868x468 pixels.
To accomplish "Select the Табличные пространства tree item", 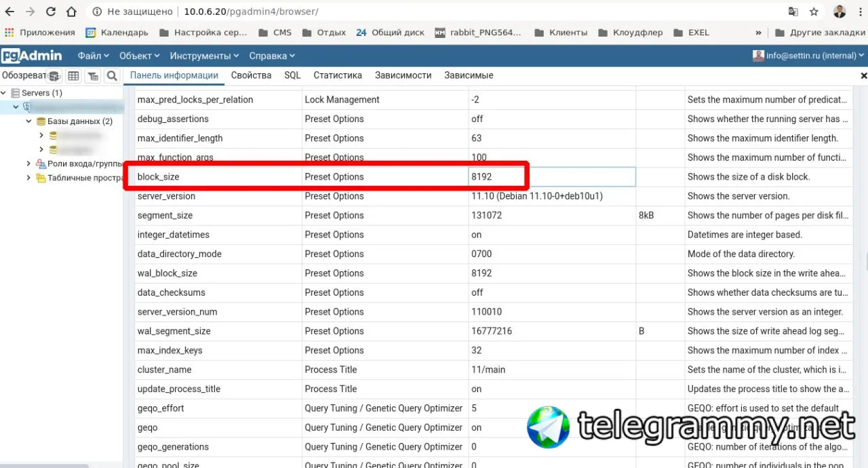I will click(x=85, y=178).
